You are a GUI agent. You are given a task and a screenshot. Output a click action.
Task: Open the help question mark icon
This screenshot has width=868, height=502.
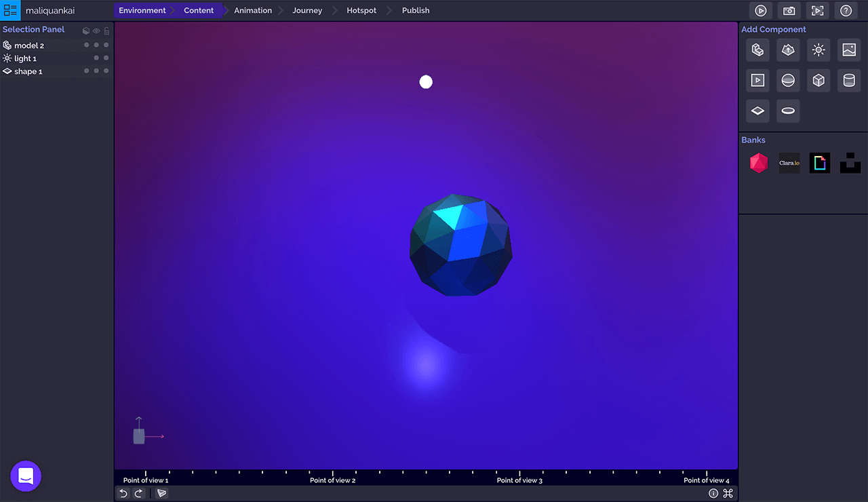[x=846, y=11]
